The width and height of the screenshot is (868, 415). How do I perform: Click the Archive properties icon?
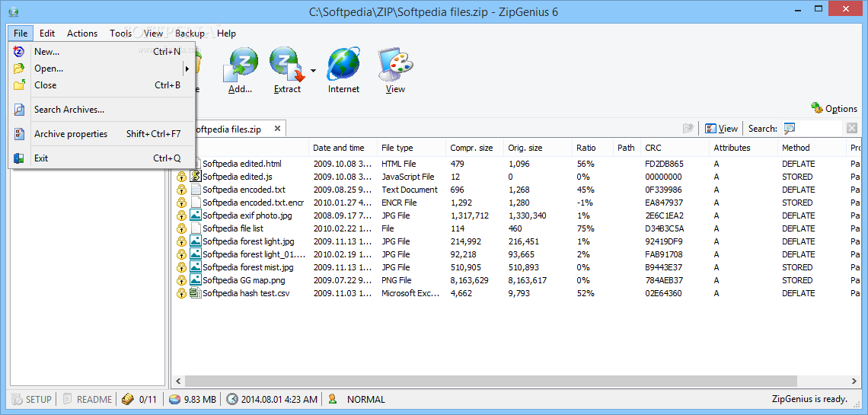pyautogui.click(x=19, y=134)
